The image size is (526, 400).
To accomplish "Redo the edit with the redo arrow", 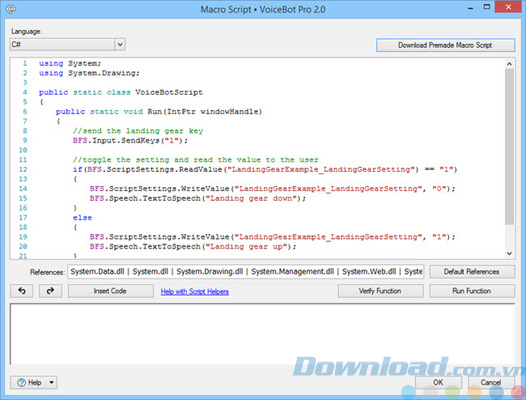I will click(x=50, y=291).
